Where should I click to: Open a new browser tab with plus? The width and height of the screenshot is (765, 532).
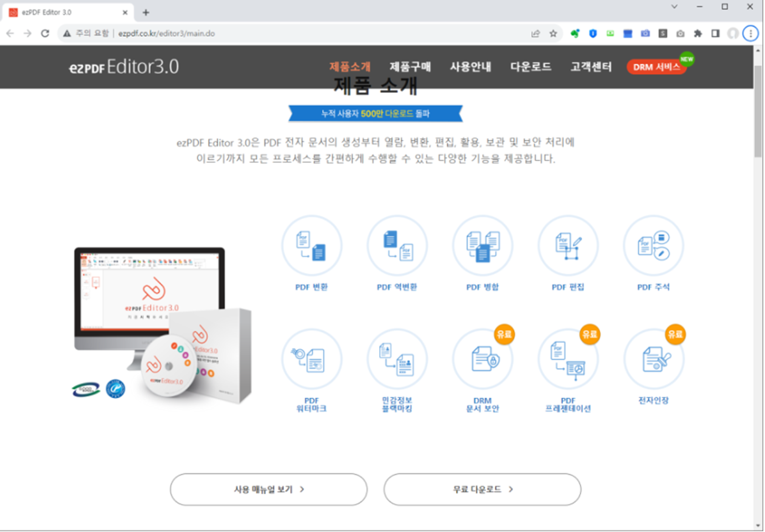point(146,12)
